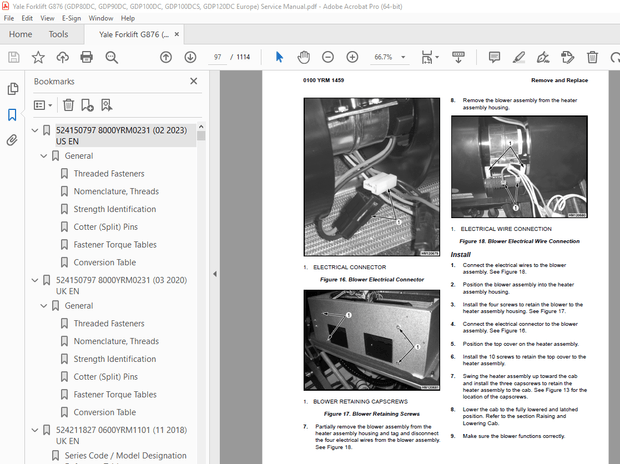The image size is (620, 464).
Task: Zoom out with minus icon
Action: click(x=328, y=57)
